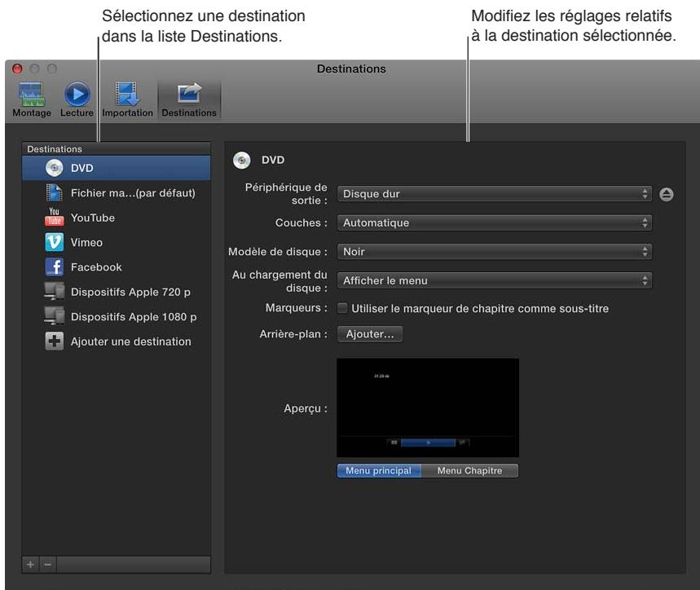Screen dimensions: 700x590
Task: Open the Périphérique de sortie dropdown
Action: 495,194
